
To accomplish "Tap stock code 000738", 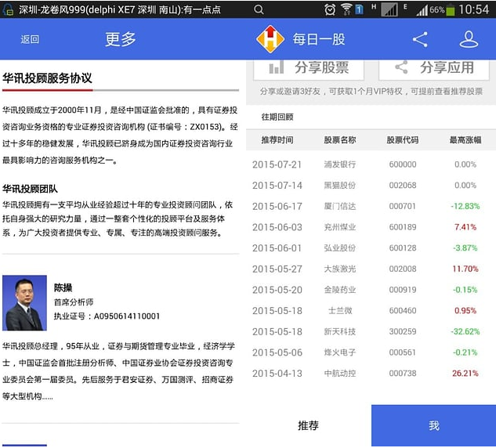I will tap(403, 373).
